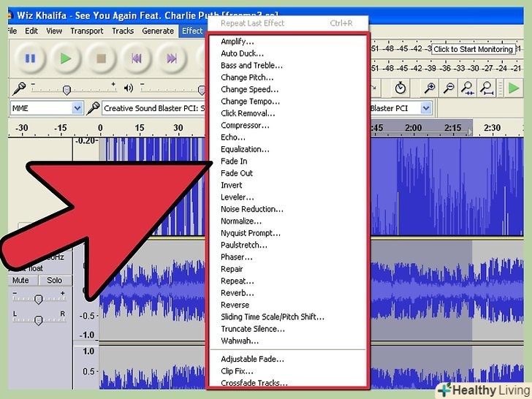Screen dimensions: 532x399
Task: Close the open Effect menu
Action: pyautogui.click(x=192, y=31)
